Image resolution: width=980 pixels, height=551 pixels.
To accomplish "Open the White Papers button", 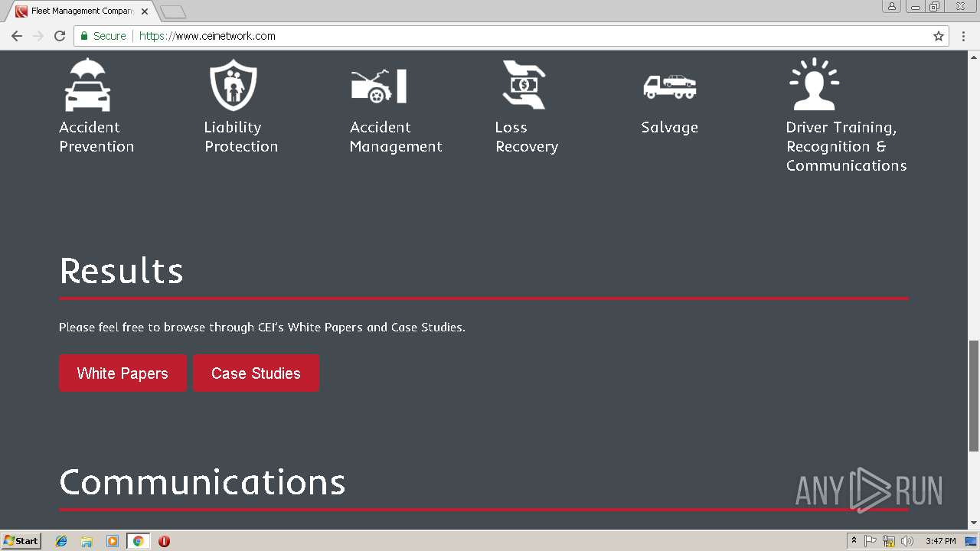I will [122, 373].
